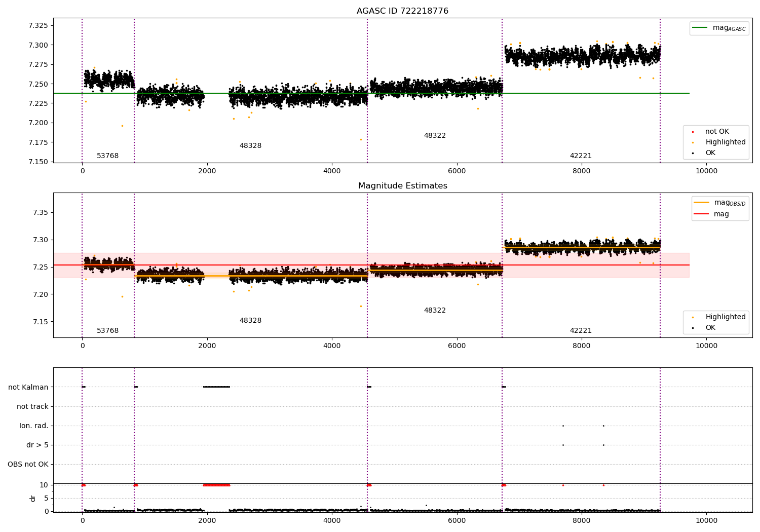Click the 7.15 tick label
Viewport: 760px width, 532px height.
pyautogui.click(x=41, y=322)
